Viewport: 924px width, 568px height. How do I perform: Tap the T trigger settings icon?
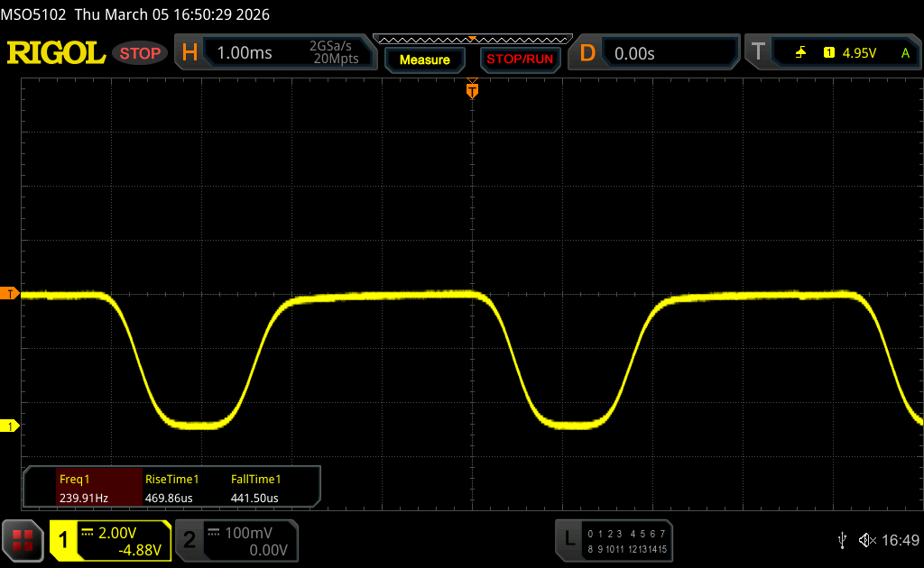[x=757, y=53]
